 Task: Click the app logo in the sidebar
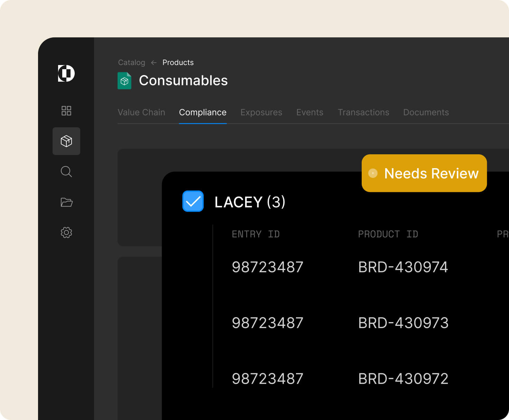click(66, 73)
